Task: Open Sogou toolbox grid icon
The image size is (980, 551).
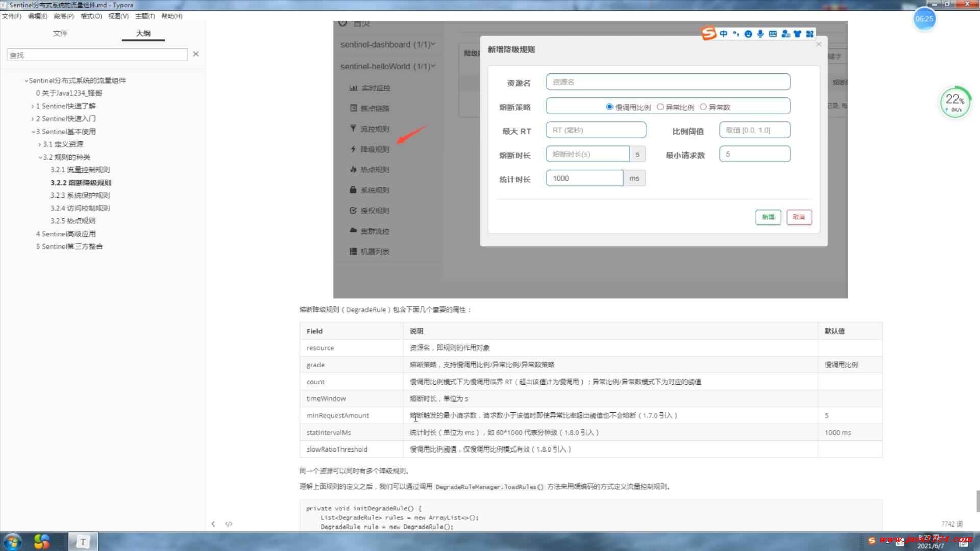Action: click(810, 34)
